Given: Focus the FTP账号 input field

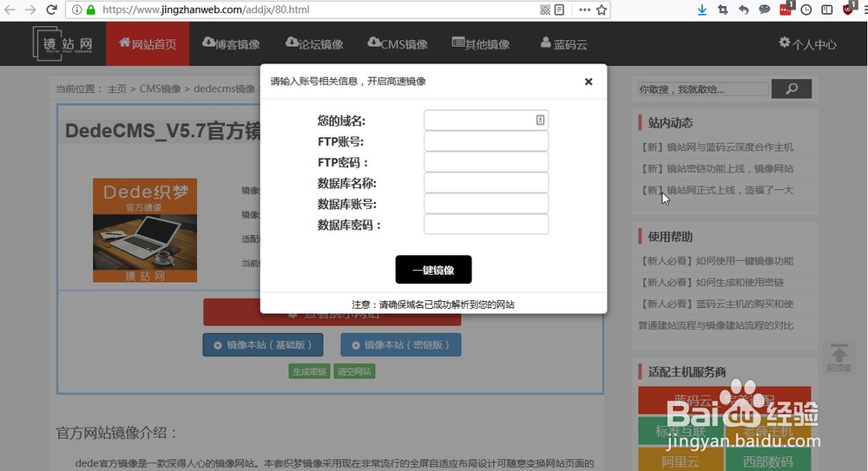Looking at the screenshot, I should (486, 141).
